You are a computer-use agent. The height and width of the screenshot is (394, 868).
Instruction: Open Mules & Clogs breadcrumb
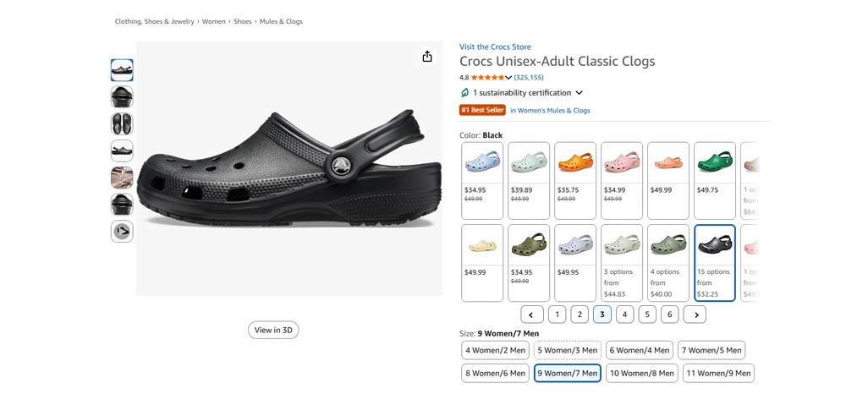pos(281,21)
